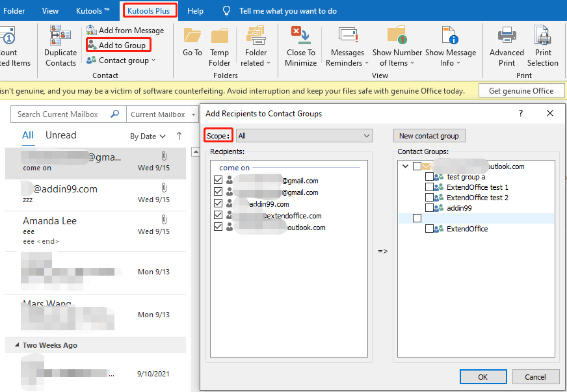567x392 pixels.
Task: Click the New contact group button
Action: click(x=429, y=136)
